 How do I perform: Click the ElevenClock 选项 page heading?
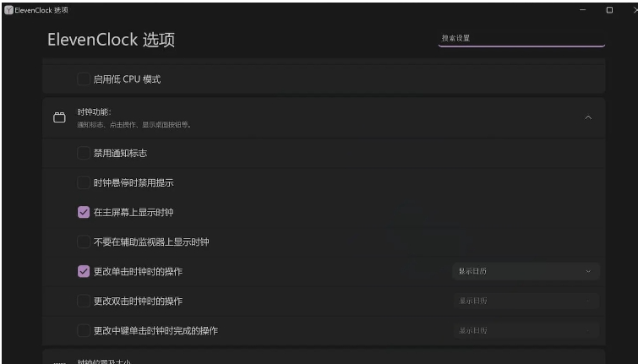pyautogui.click(x=111, y=40)
